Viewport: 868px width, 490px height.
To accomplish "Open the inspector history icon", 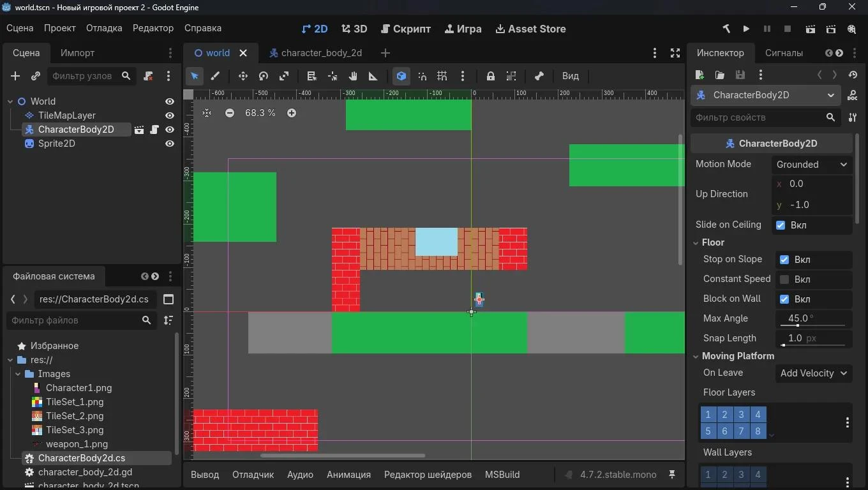I will pyautogui.click(x=853, y=75).
